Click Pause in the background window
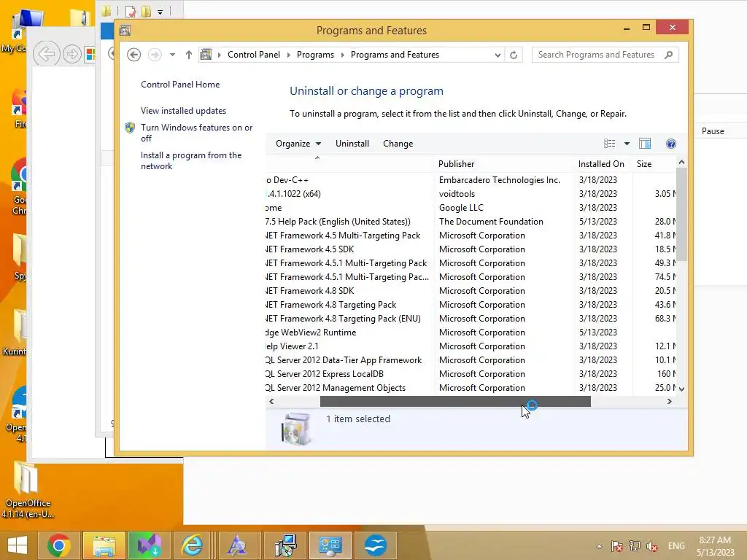The height and width of the screenshot is (560, 747). pyautogui.click(x=713, y=131)
